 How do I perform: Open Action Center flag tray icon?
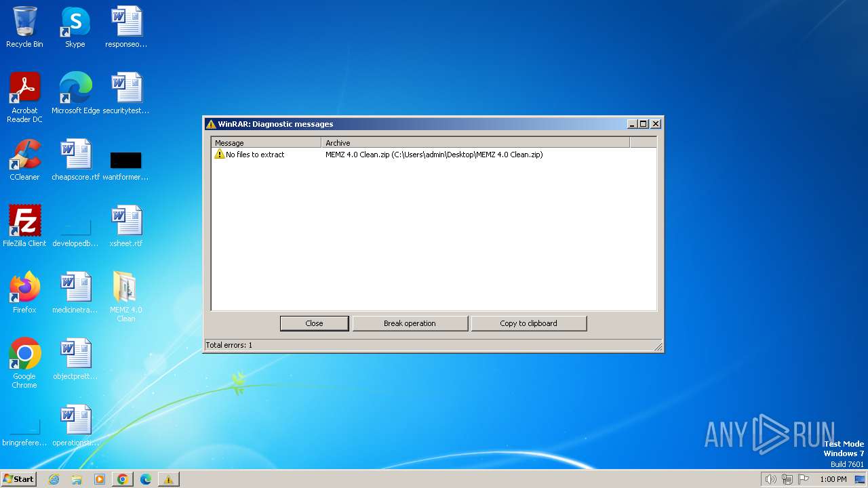pos(804,479)
